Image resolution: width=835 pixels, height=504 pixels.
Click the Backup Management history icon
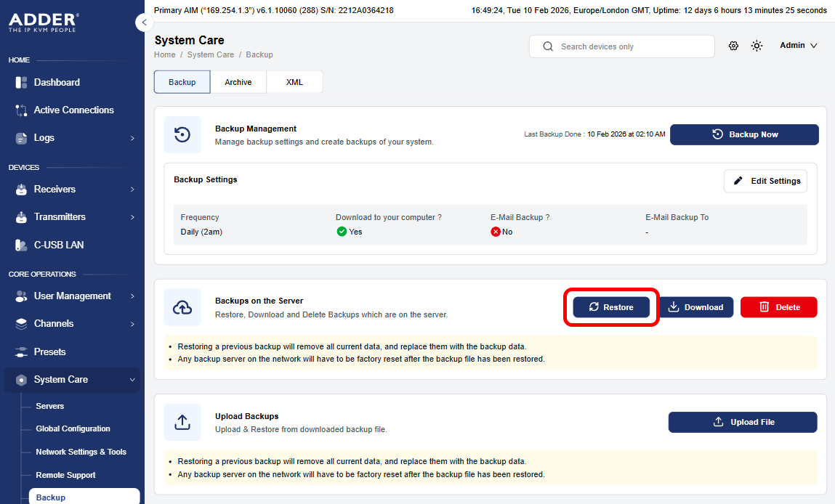(182, 134)
